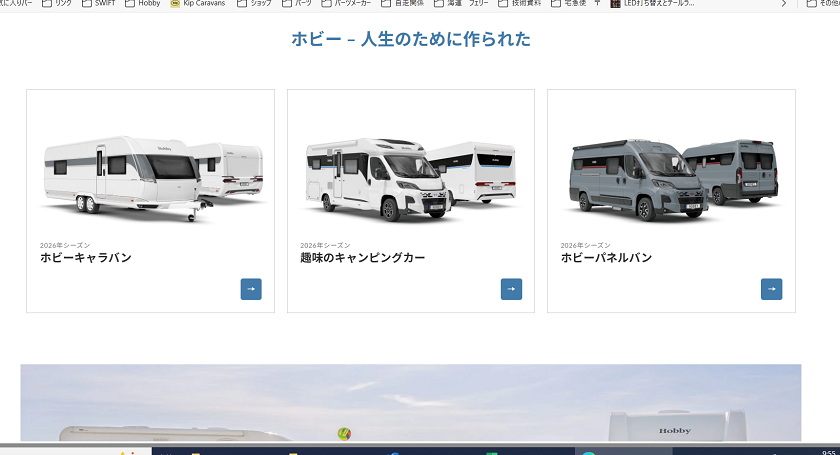840x455 pixels.
Task: Click the grey panel van image
Action: 673,180
